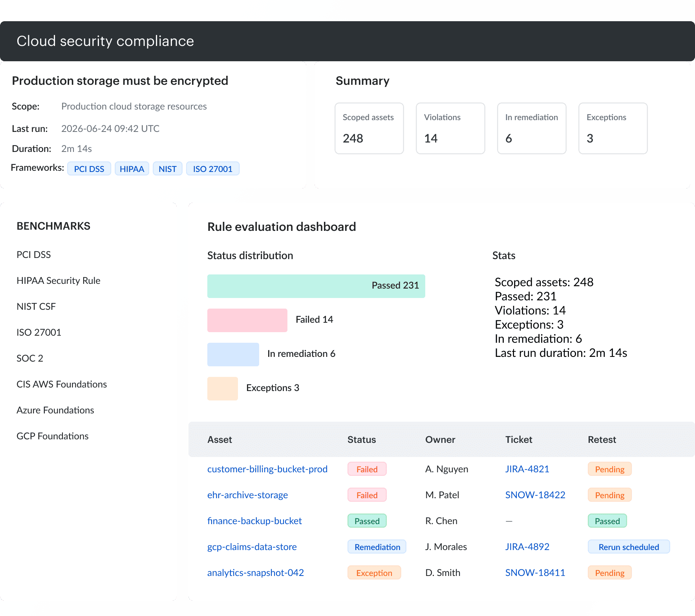This screenshot has height=616, width=695.
Task: Open NIST CSF benchmark
Action: coord(36,307)
